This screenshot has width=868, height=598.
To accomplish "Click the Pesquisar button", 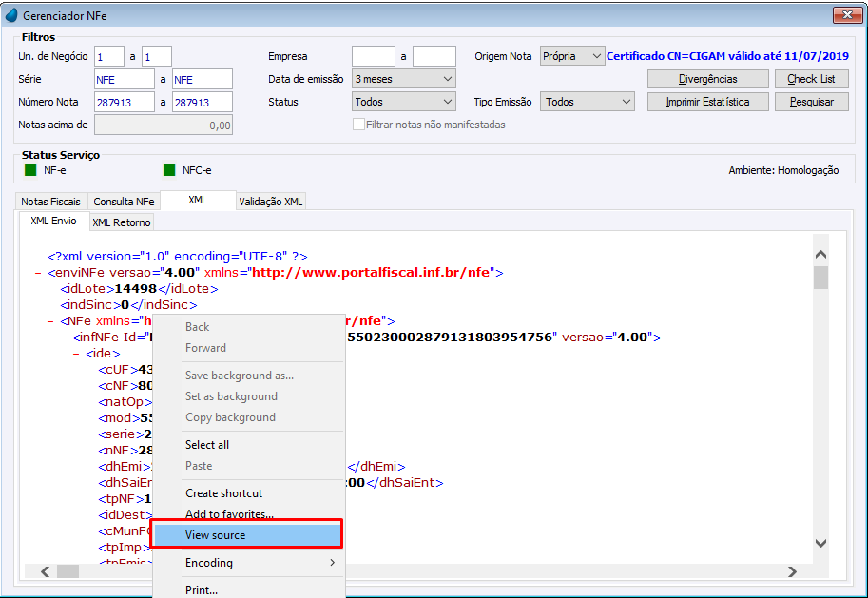I will pos(812,102).
